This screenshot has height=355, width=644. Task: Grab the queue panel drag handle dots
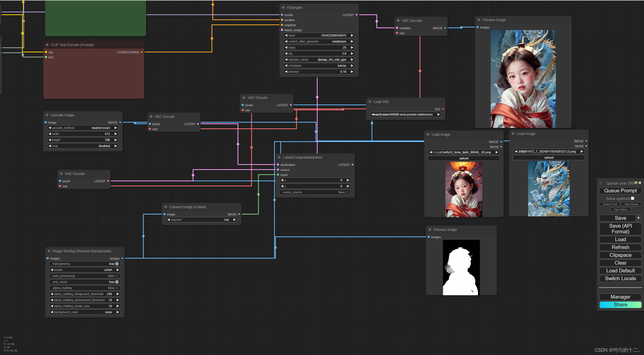point(600,183)
